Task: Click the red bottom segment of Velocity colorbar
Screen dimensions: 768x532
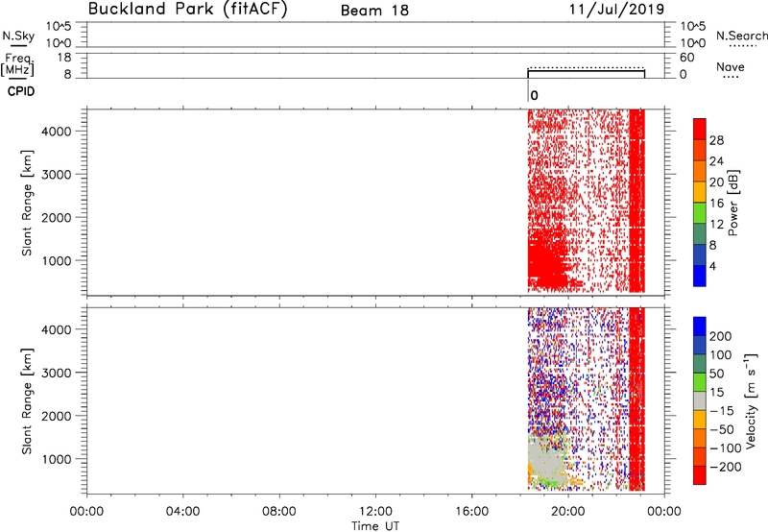Action: click(700, 475)
